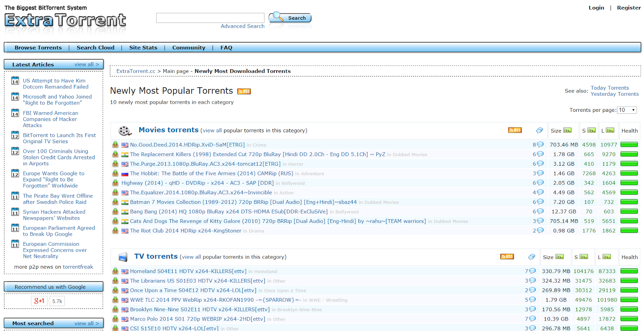Open the Search Cloud menu item
The height and width of the screenshot is (331, 644).
point(95,47)
